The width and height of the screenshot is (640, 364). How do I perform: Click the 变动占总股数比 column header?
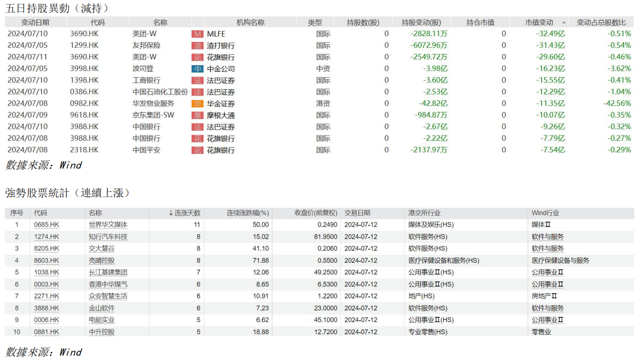coord(601,22)
